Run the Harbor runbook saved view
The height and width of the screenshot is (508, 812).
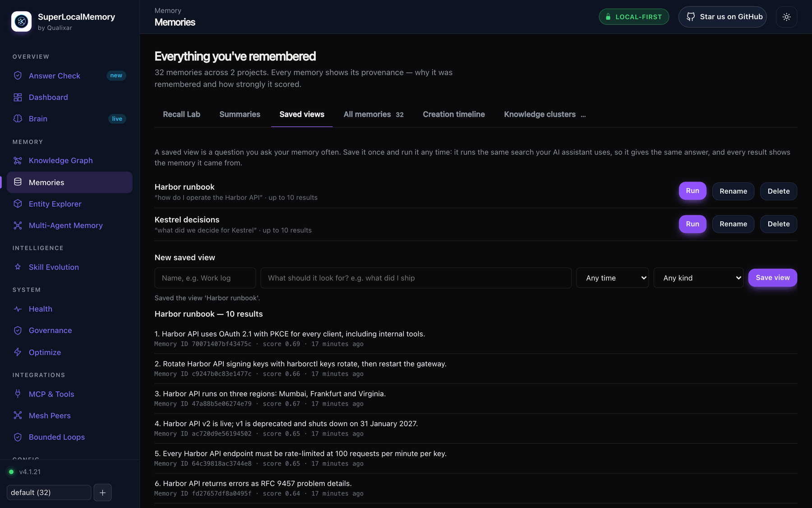(692, 191)
